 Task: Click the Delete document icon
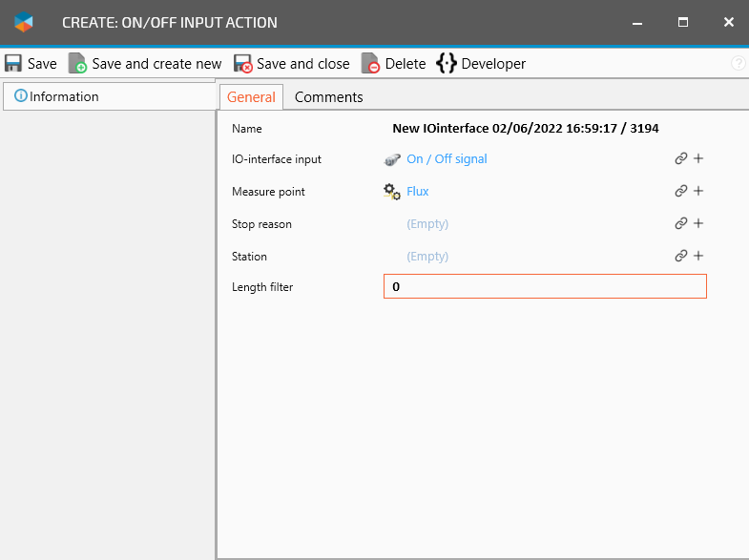370,64
